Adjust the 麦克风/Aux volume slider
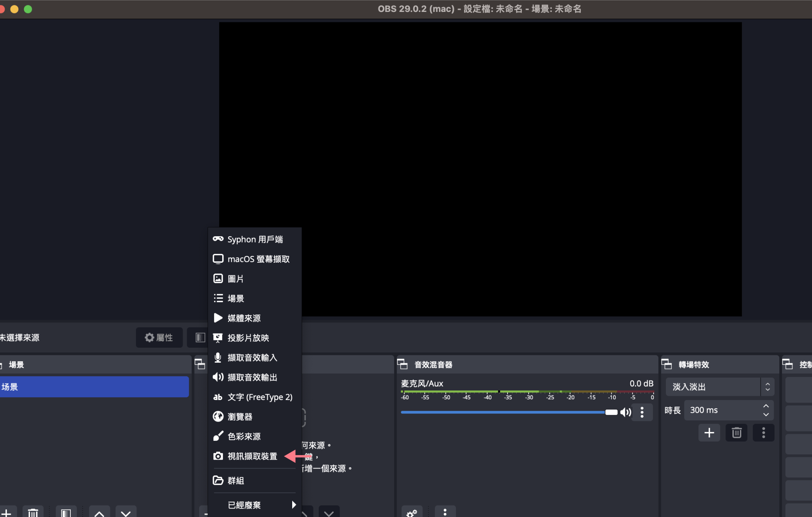Screen dimensions: 812x517 [x=611, y=412]
